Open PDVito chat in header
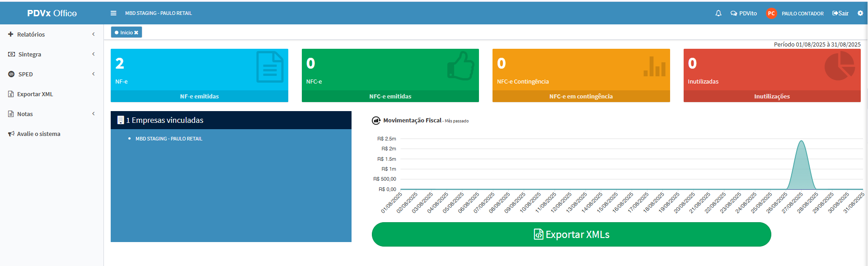 click(x=744, y=14)
